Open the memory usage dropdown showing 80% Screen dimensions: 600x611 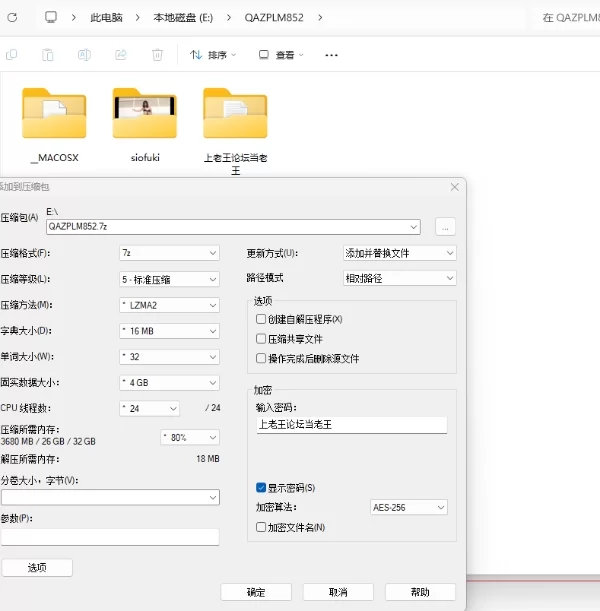tap(190, 438)
